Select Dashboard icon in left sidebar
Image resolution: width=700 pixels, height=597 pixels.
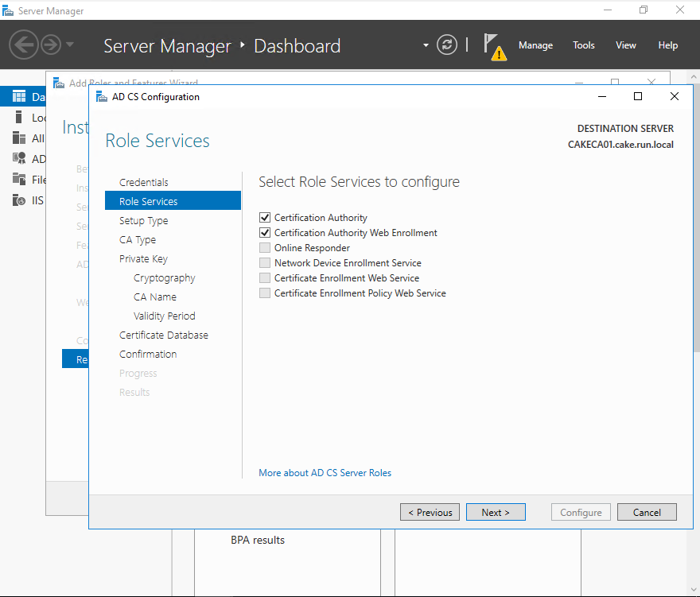[x=19, y=96]
